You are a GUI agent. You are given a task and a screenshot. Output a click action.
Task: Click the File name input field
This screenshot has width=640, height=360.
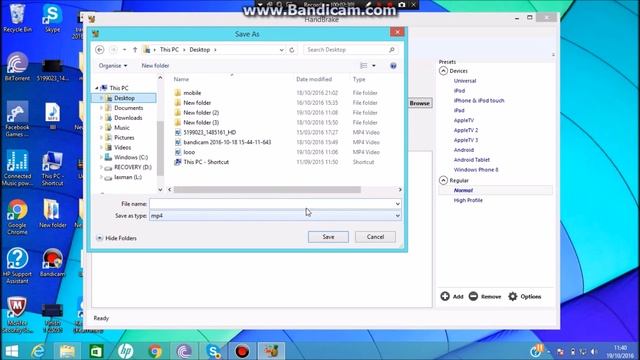271,204
